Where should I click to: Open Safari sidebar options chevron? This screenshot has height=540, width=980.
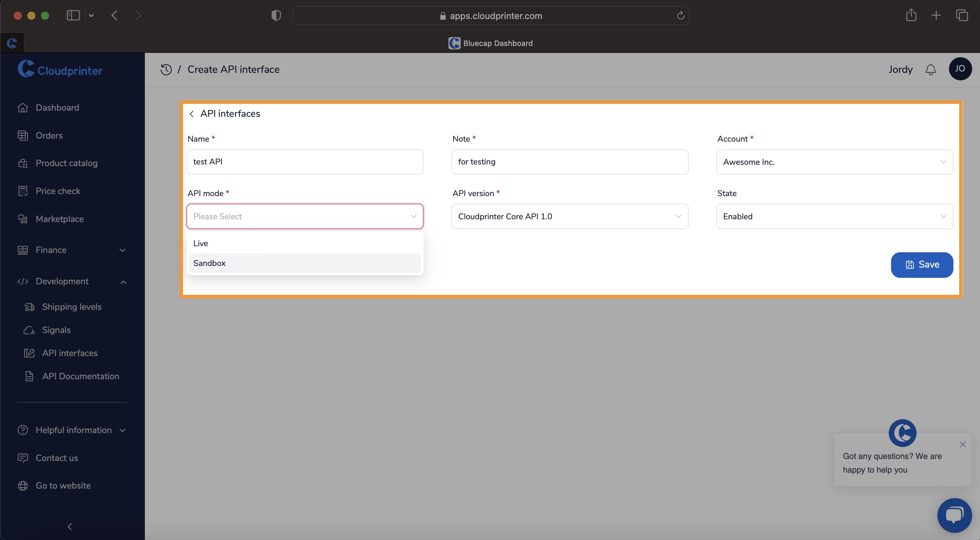pyautogui.click(x=91, y=16)
